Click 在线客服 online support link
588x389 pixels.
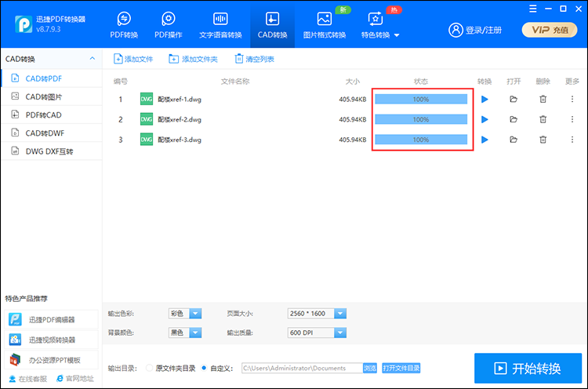28,379
